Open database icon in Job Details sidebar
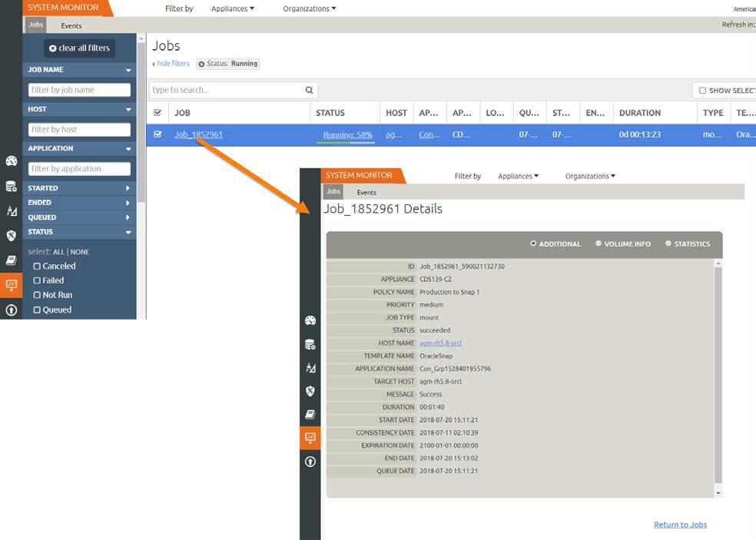 tap(310, 344)
